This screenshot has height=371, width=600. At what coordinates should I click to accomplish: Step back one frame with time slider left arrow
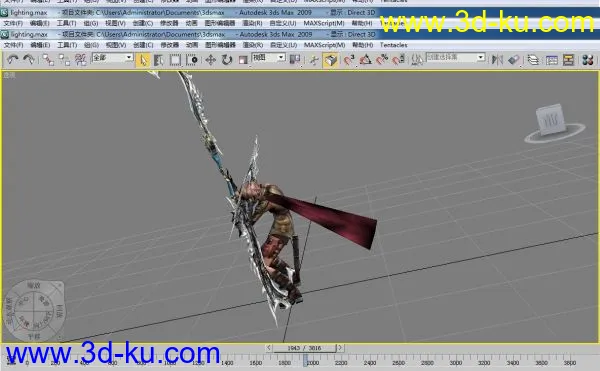(x=269, y=348)
